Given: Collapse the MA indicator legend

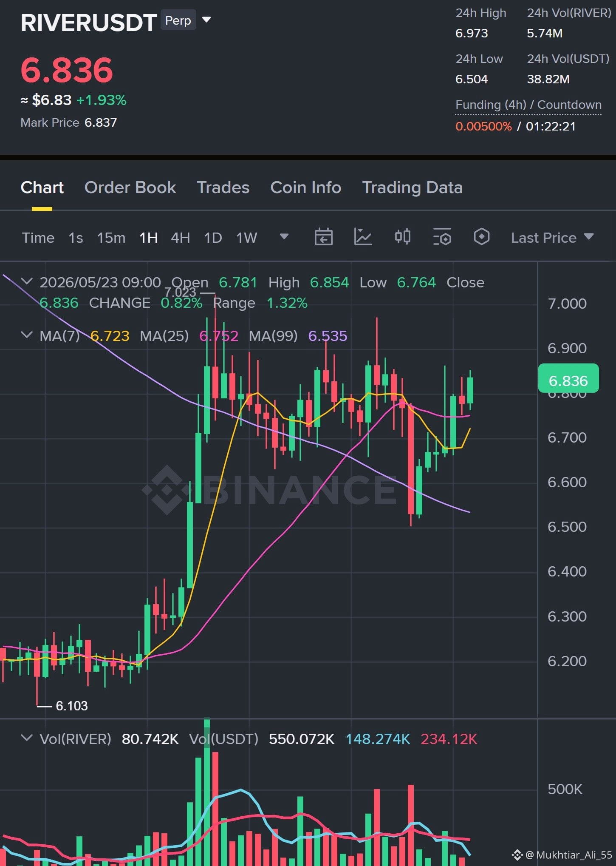Looking at the screenshot, I should tap(26, 335).
